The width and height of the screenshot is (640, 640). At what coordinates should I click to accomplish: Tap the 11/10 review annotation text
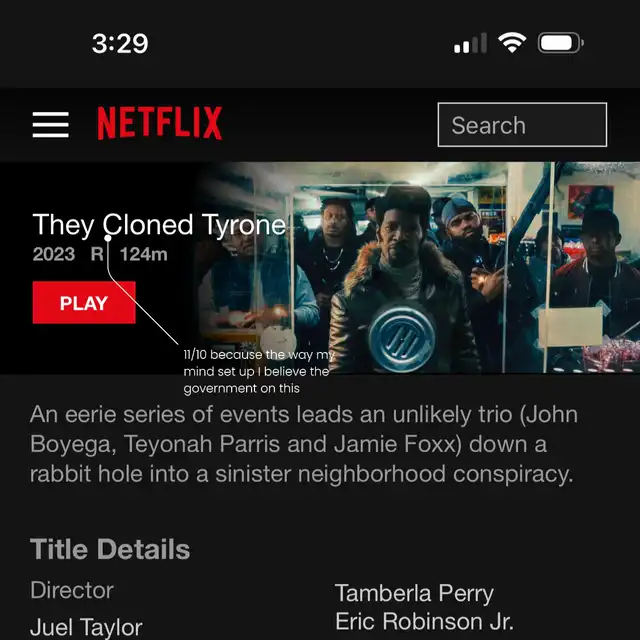click(259, 371)
